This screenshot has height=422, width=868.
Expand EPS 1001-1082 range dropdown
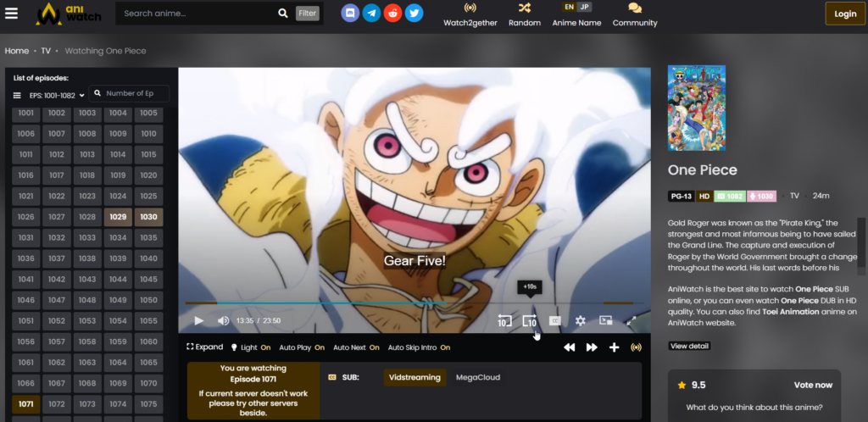pos(57,95)
